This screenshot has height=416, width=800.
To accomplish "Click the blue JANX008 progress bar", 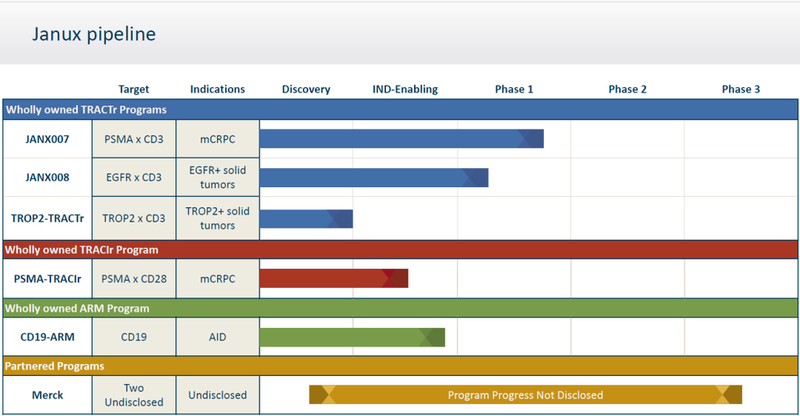I will coord(374,178).
